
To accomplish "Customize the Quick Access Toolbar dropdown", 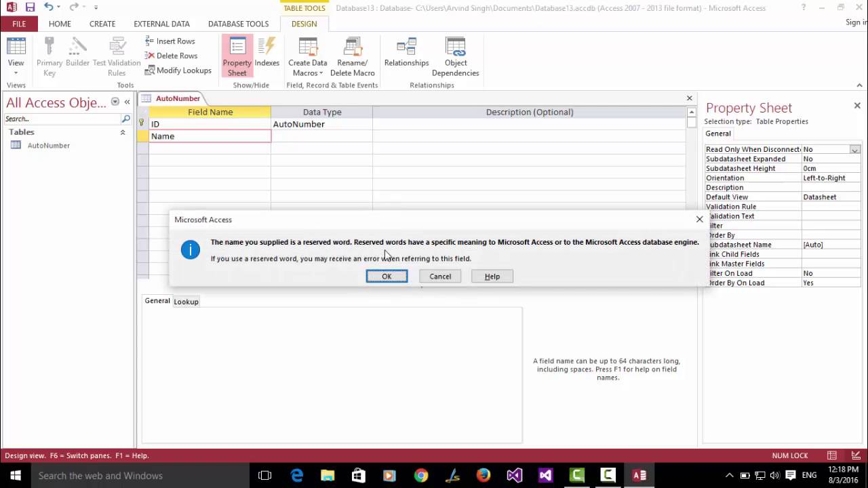I will click(96, 7).
